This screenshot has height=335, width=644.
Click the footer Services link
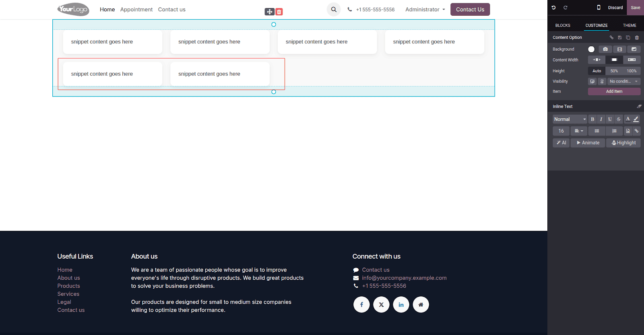click(68, 294)
